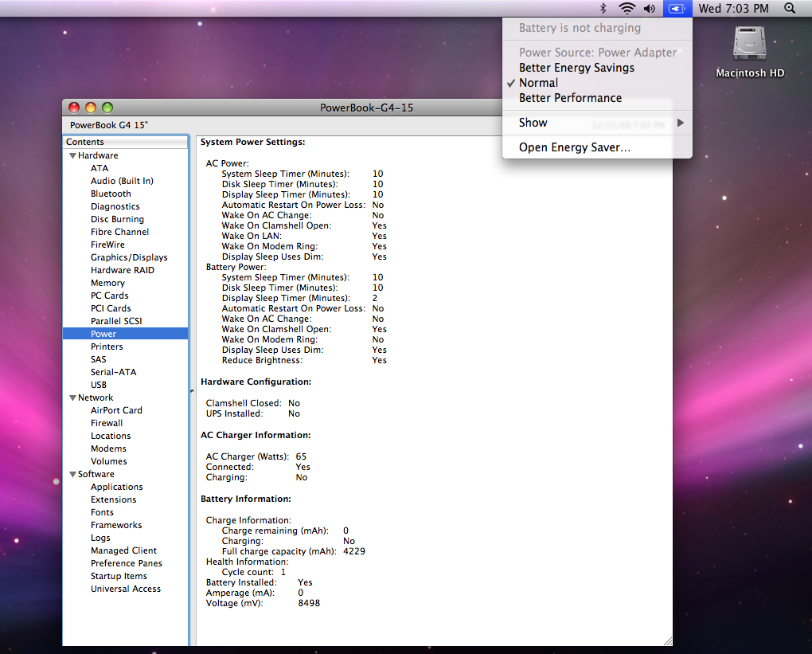Select Universal Access entry
812x654 pixels.
coord(125,589)
